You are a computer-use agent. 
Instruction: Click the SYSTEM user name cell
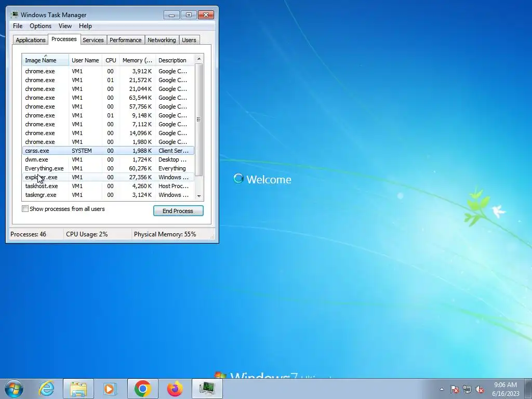82,151
